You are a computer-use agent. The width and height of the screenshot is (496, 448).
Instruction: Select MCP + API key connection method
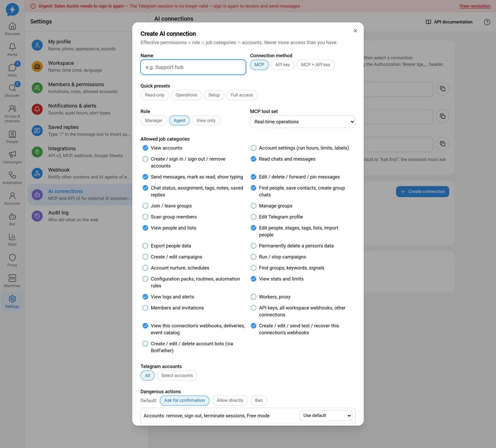tap(316, 65)
